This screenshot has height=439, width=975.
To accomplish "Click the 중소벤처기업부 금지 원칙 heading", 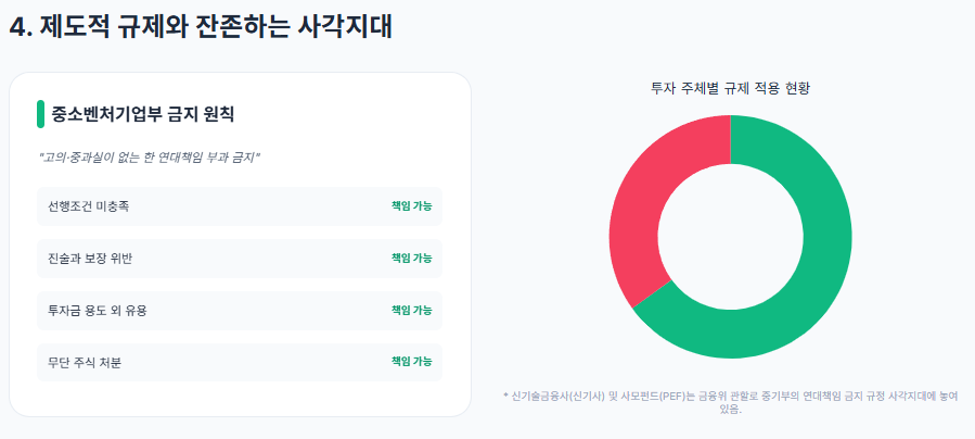I will (142, 115).
